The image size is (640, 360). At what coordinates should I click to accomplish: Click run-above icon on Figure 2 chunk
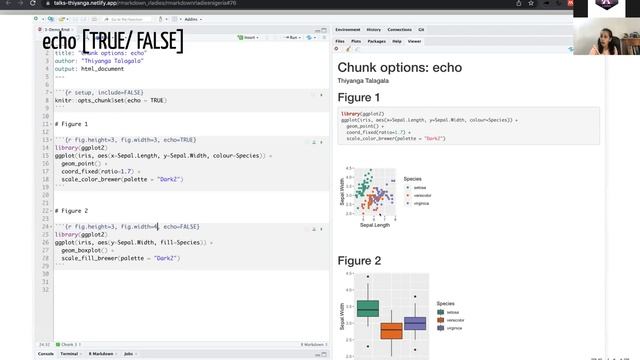(314, 229)
